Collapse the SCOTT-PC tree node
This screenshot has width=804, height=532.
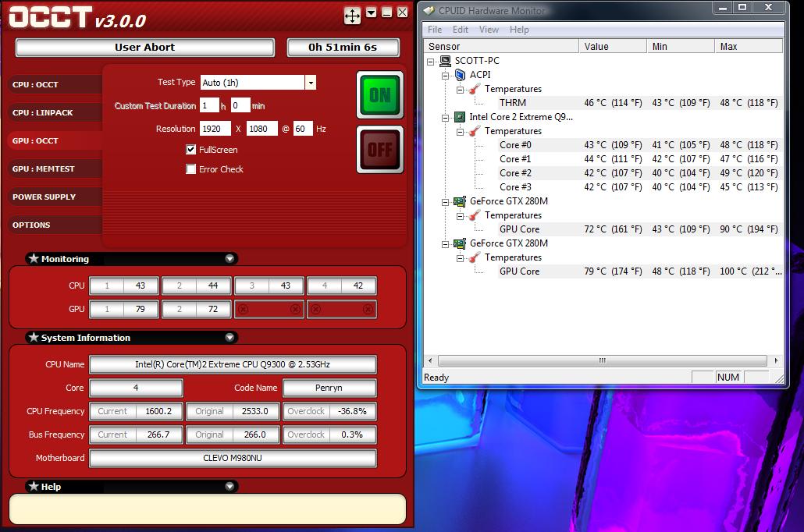pos(431,62)
